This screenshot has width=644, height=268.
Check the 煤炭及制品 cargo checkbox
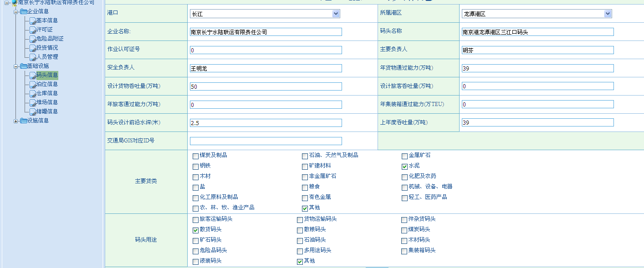pos(195,156)
